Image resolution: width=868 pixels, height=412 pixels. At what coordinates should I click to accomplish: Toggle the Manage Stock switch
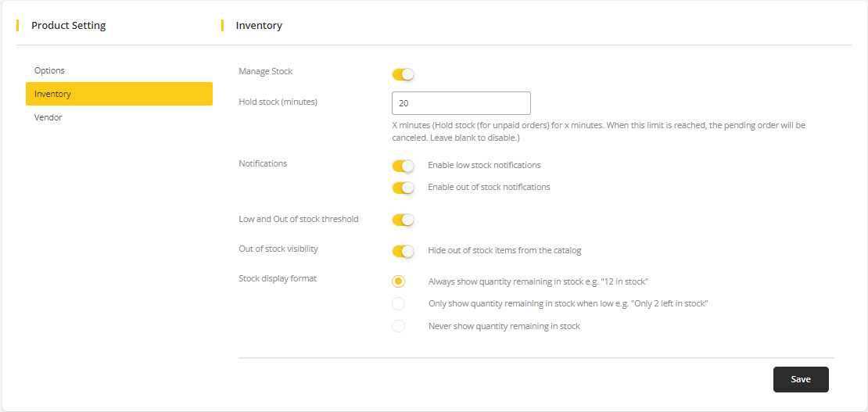tap(403, 74)
